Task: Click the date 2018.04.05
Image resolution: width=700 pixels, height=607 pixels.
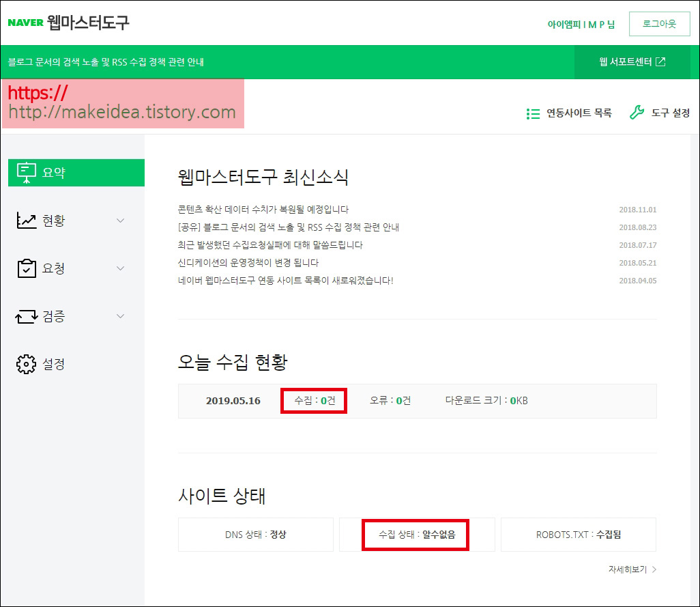Action: click(637, 281)
